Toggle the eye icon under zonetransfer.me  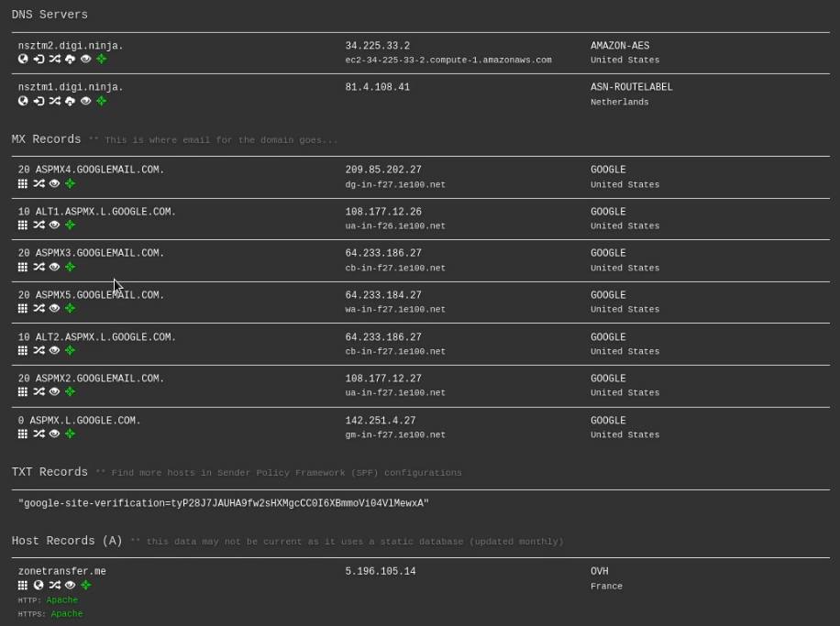point(68,585)
